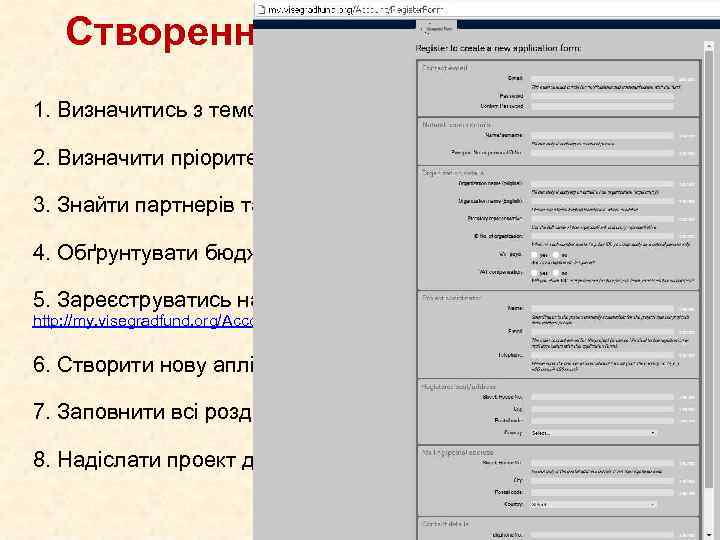
Task: Select 'yes' for VAT compensation
Action: [534, 273]
